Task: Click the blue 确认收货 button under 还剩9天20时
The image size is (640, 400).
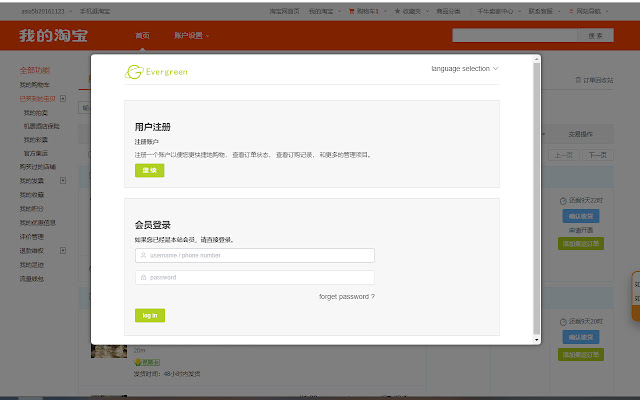Action: [x=581, y=337]
